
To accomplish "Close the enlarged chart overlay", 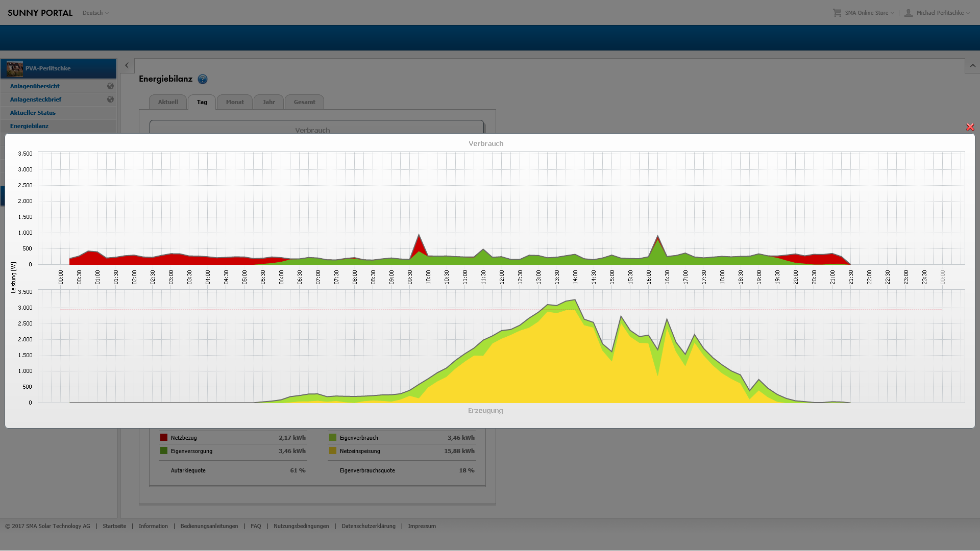I will tap(970, 127).
